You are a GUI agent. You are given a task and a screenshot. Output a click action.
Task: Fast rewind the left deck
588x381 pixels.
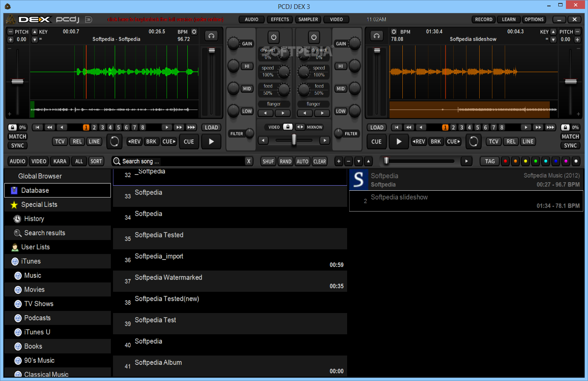50,127
